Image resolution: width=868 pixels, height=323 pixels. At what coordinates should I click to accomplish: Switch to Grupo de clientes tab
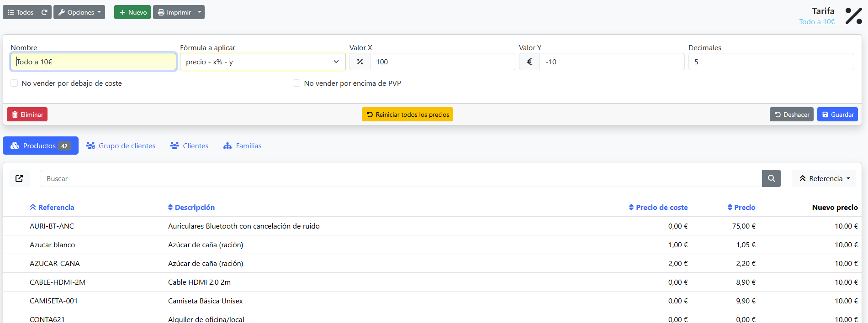point(121,146)
